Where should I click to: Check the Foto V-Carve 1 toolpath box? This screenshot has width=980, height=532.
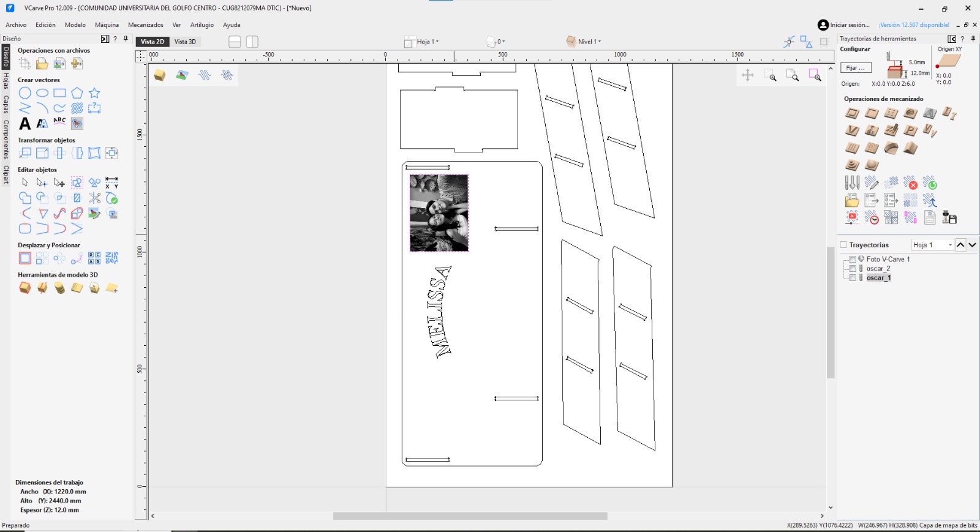coord(853,260)
